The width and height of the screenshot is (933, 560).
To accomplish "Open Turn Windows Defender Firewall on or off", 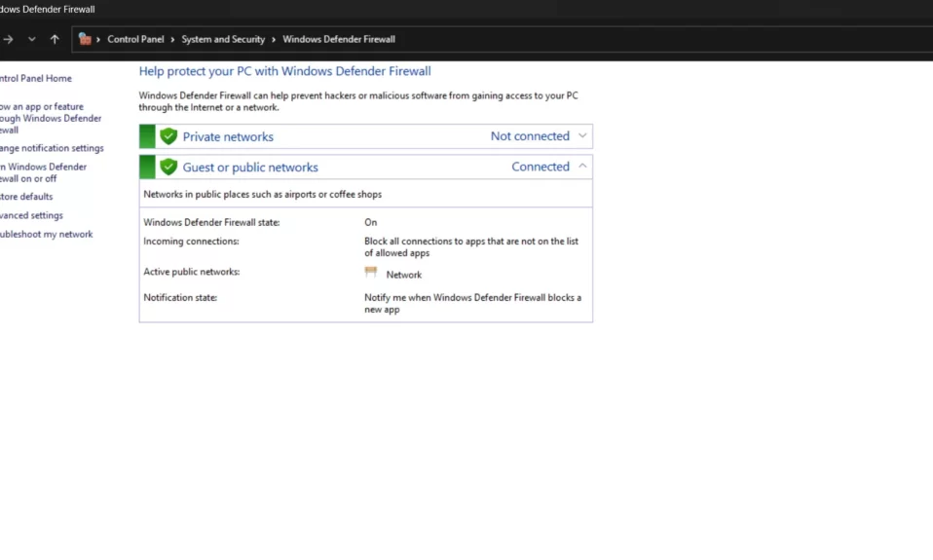I will 43,172.
